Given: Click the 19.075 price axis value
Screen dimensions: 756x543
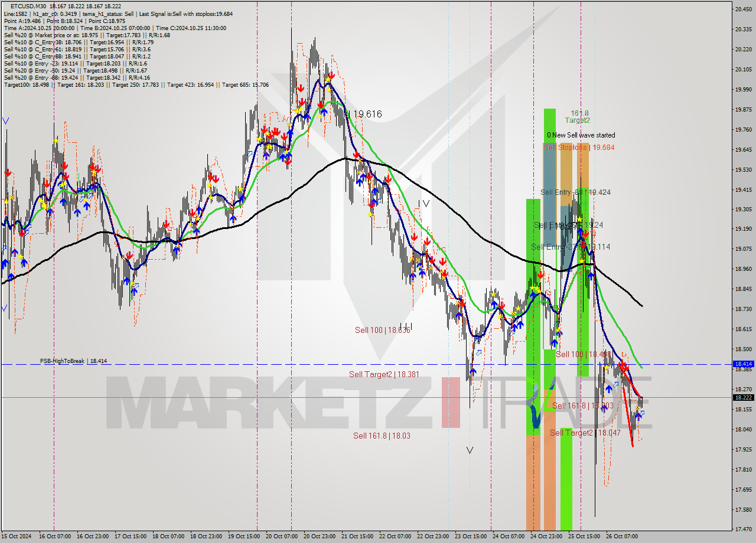Looking at the screenshot, I should [x=742, y=249].
